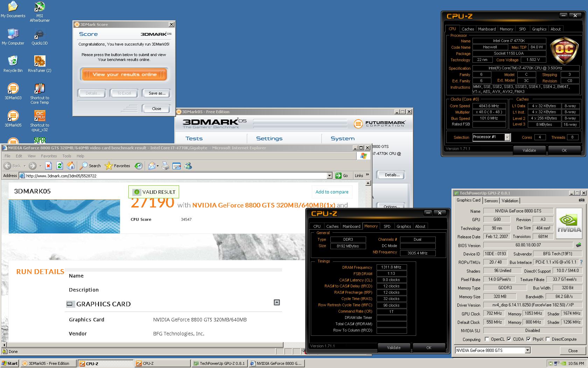Image resolution: width=588 pixels, height=368 pixels.
Task: Open MSI Afterburner desktop shortcut
Action: (x=40, y=12)
